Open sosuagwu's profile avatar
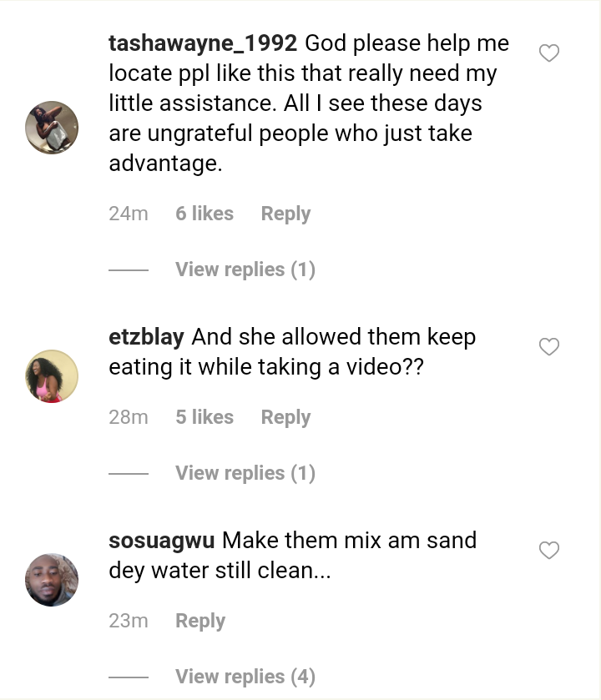Viewport: 601px width, 700px height. [x=52, y=580]
